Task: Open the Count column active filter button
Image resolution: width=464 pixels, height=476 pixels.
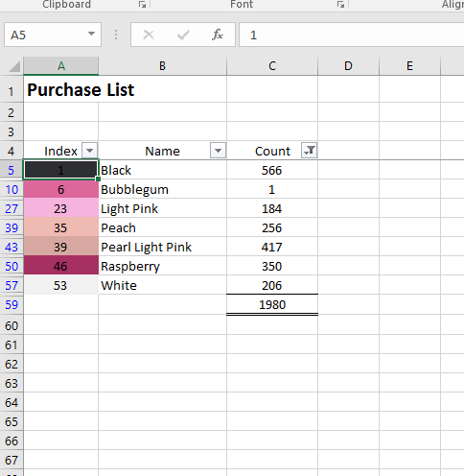Action: tap(309, 151)
